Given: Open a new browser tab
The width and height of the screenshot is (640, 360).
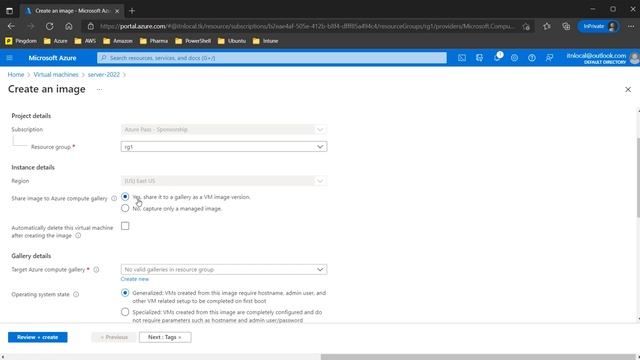Looking at the screenshot, I should pos(132,11).
